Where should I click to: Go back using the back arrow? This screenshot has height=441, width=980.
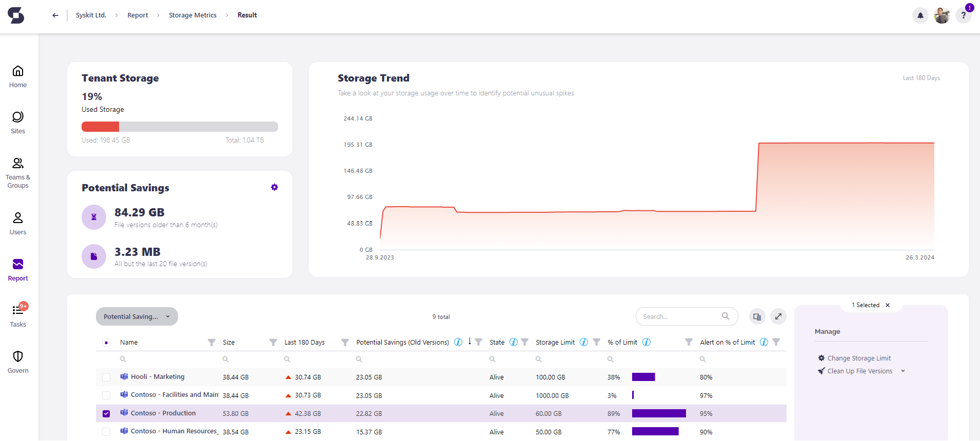tap(55, 15)
